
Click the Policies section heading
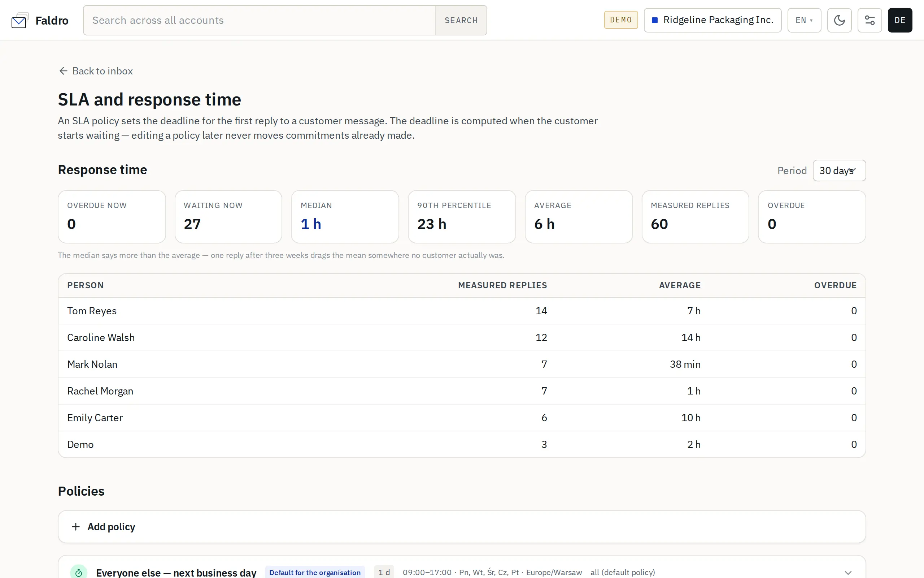81,491
